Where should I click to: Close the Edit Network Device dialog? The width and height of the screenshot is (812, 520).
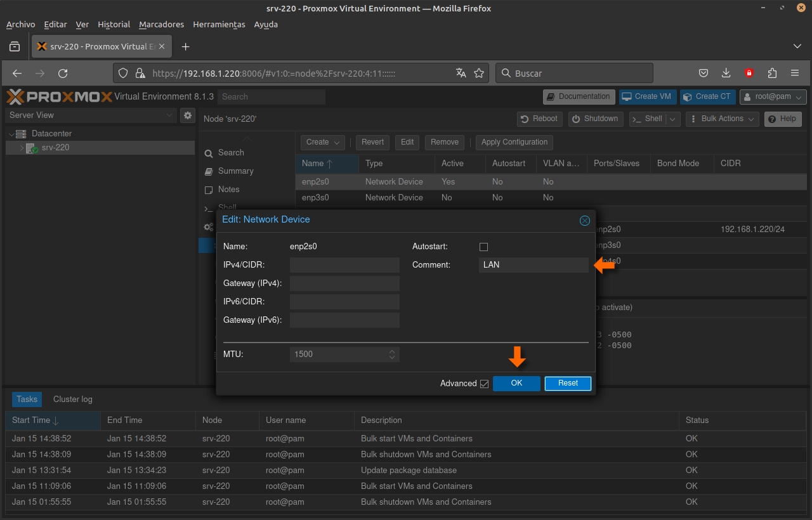(585, 220)
